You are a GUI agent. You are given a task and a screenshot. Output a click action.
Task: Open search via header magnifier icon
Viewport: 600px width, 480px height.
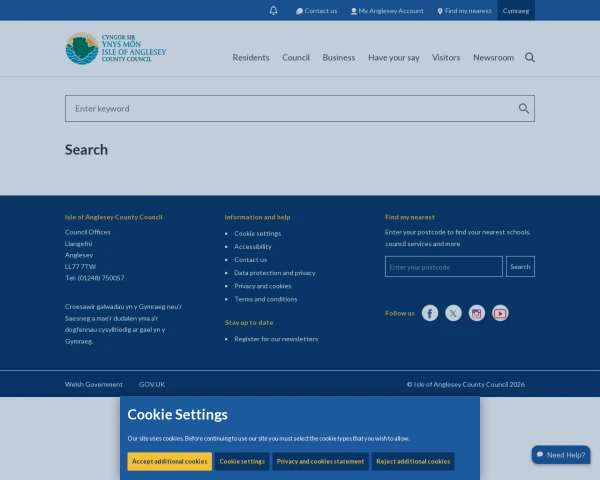[x=530, y=57]
